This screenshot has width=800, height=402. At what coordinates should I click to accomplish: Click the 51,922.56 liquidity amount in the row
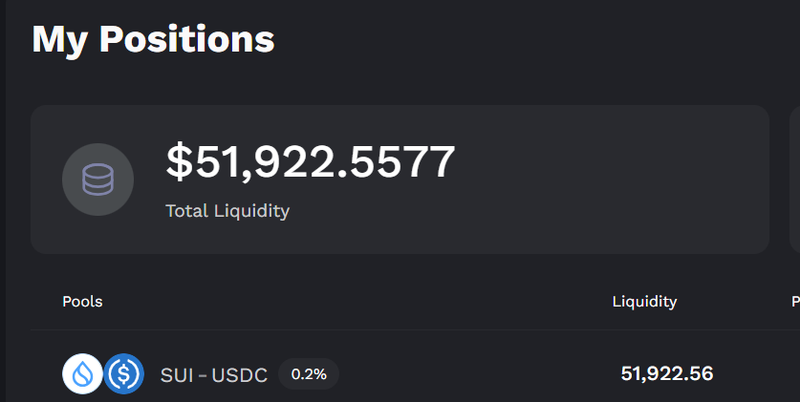pos(667,374)
